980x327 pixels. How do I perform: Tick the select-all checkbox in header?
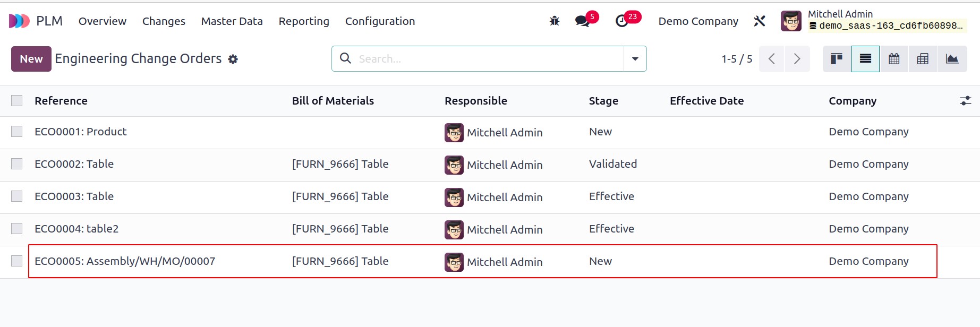[x=17, y=101]
